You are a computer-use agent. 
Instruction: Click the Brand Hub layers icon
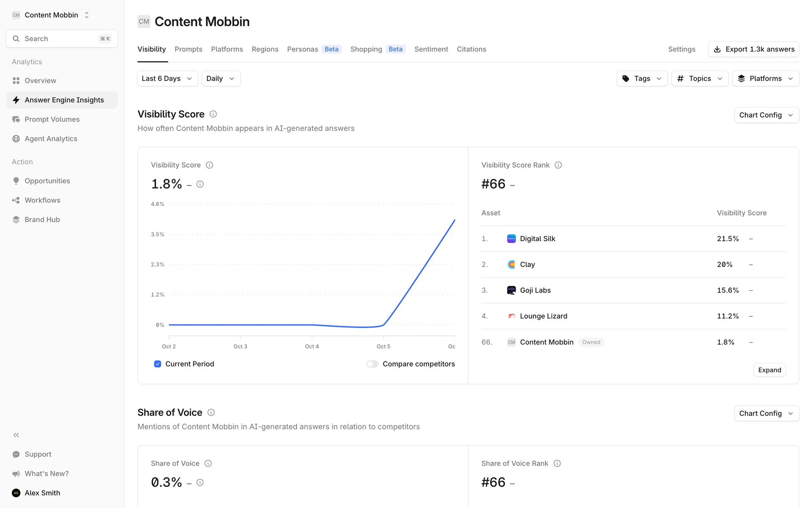16,220
